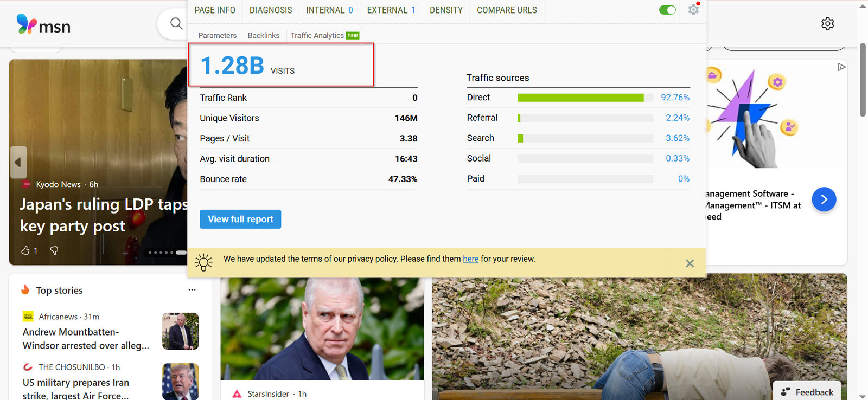Go to previous carousel slide
868x400 pixels.
18,162
